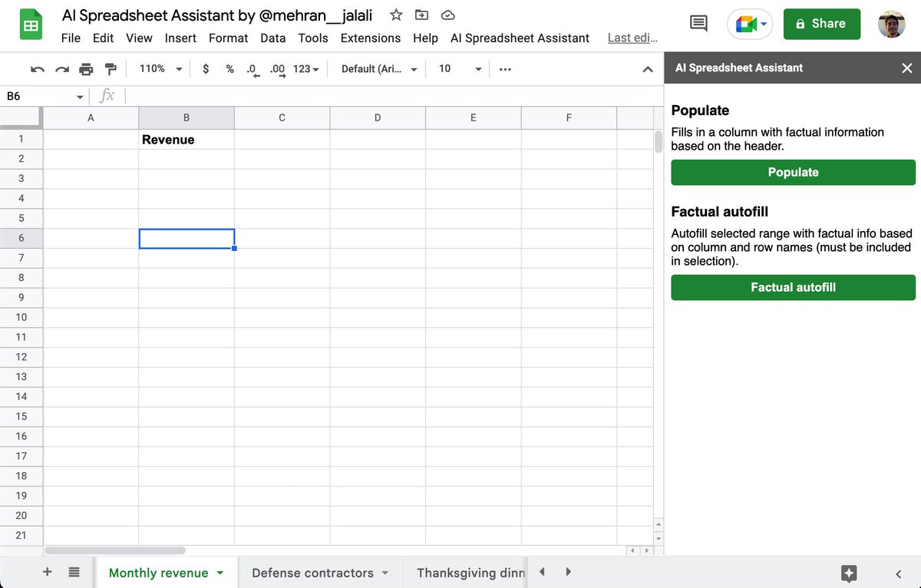
Task: Show more toolbar options
Action: 505,69
